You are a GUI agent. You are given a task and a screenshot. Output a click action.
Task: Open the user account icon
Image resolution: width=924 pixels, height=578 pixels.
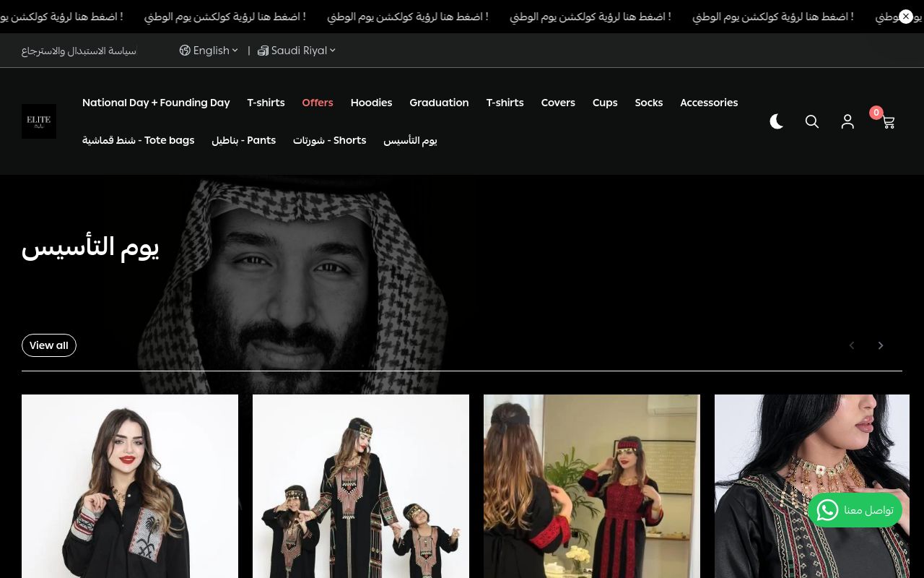pyautogui.click(x=847, y=121)
